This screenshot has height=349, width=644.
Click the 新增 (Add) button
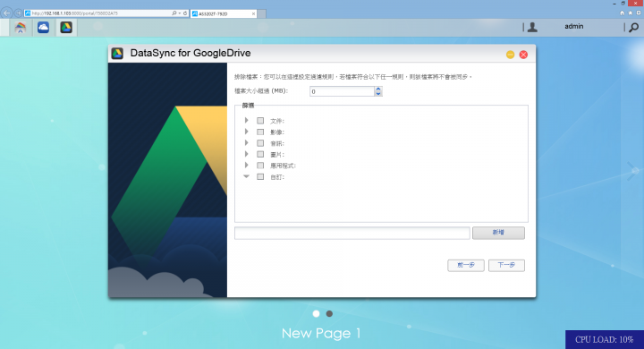(x=498, y=233)
